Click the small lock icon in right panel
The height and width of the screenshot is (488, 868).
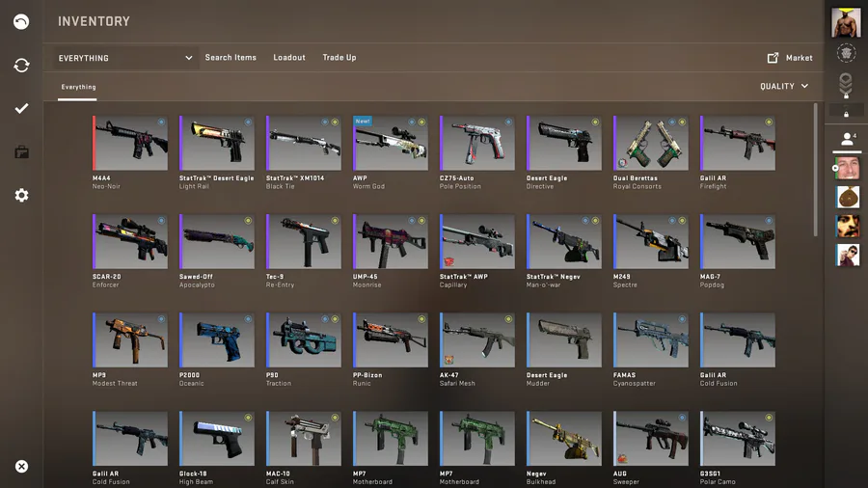click(846, 114)
